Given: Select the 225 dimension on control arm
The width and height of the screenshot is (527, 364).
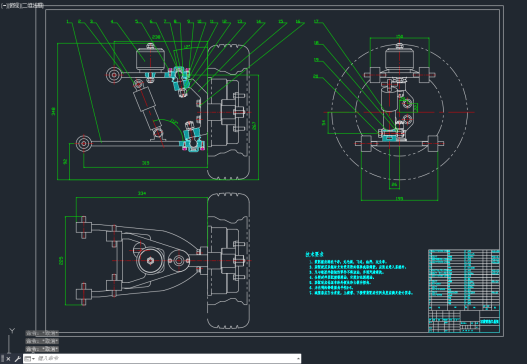Looking at the screenshot, I should pos(61,260).
